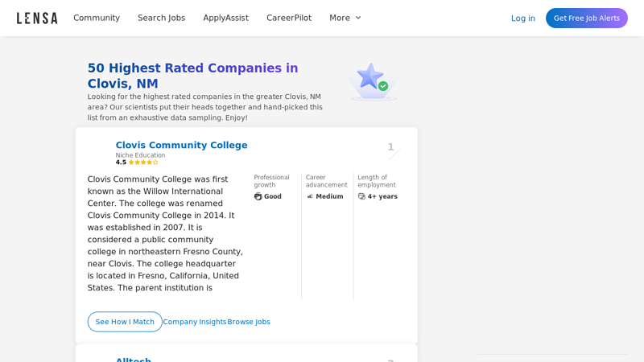The width and height of the screenshot is (644, 362).
Task: Expand the More menu chevron
Action: coord(358,18)
